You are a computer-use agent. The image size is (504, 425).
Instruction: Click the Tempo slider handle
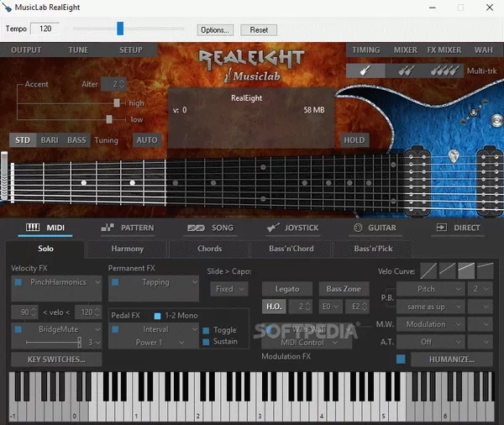click(x=120, y=29)
